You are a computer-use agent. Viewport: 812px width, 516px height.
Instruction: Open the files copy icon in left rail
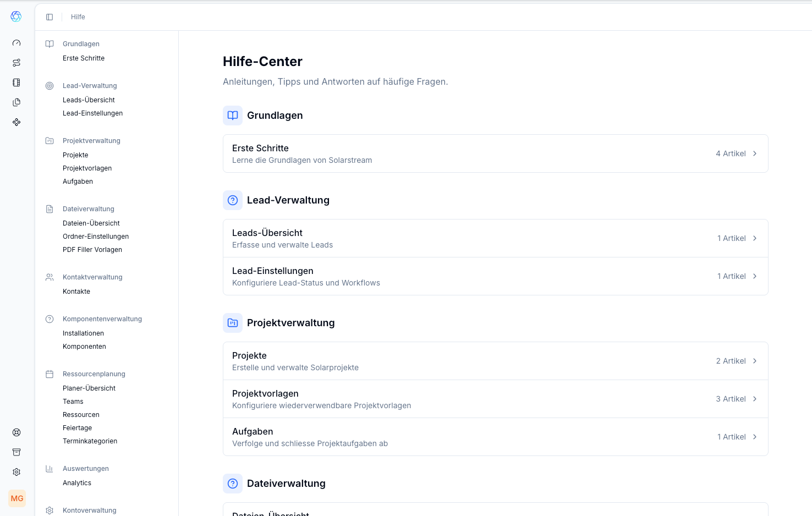pyautogui.click(x=17, y=102)
